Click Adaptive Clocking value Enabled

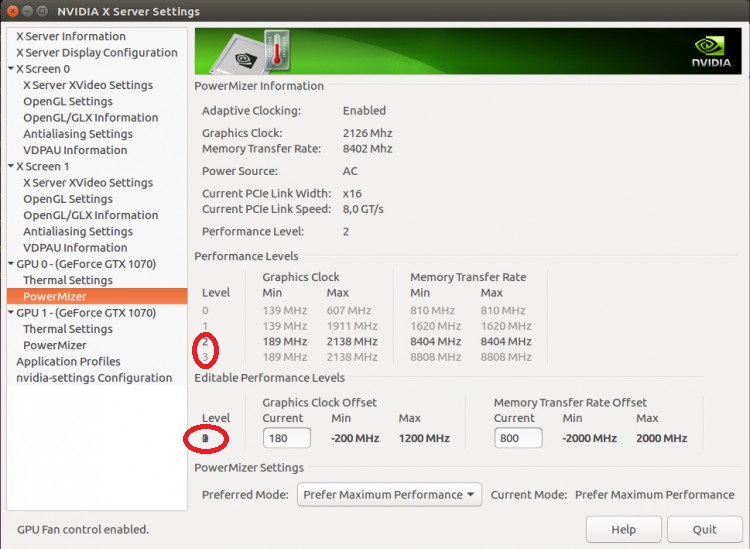pyautogui.click(x=364, y=110)
